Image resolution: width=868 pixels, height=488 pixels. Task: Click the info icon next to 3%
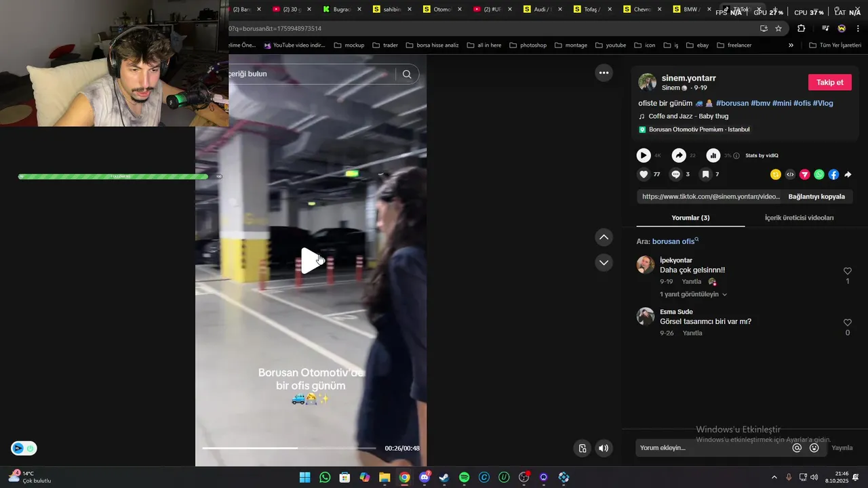(x=736, y=156)
